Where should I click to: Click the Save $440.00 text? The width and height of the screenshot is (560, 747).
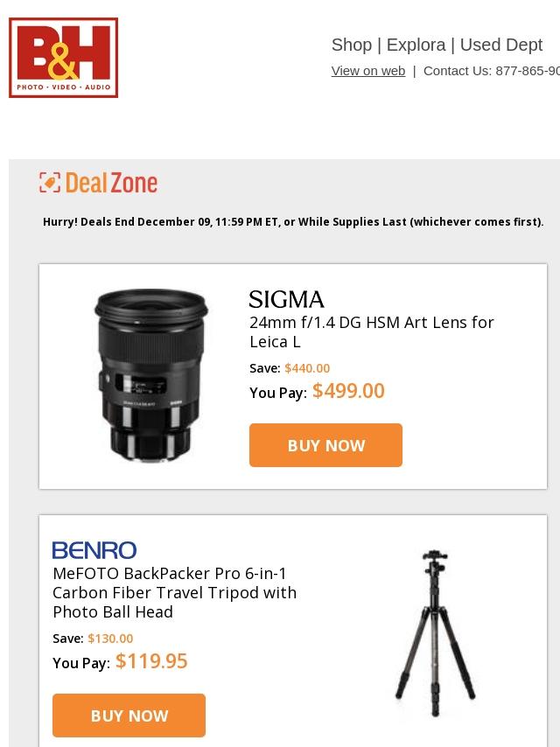pos(290,368)
